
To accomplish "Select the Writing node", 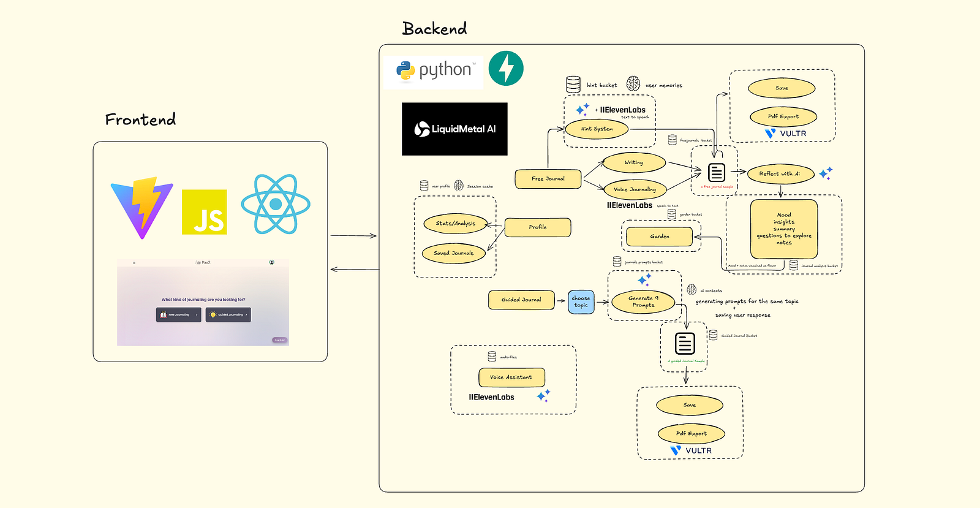I will (x=634, y=162).
